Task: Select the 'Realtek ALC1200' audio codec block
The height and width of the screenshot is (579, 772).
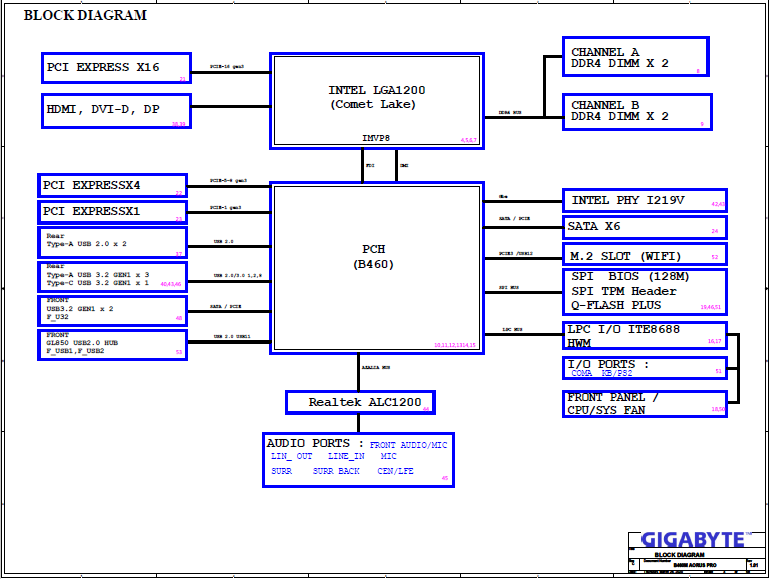Action: (360, 402)
